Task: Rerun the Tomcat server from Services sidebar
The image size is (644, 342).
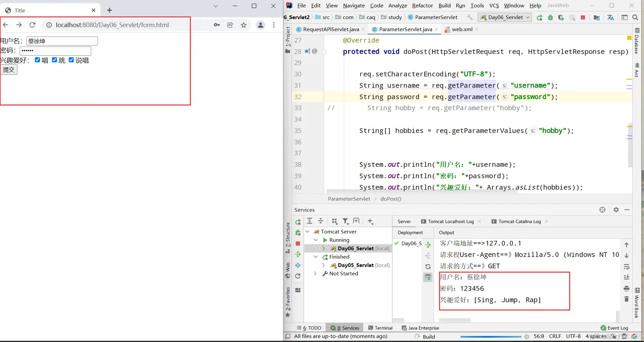Action: [x=298, y=222]
